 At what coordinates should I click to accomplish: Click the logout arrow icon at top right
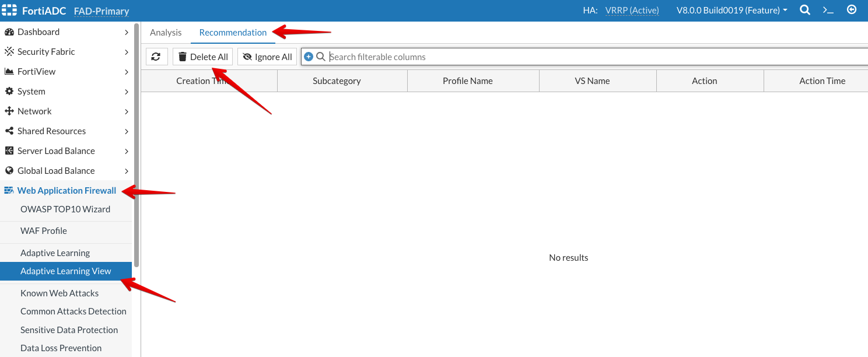852,10
